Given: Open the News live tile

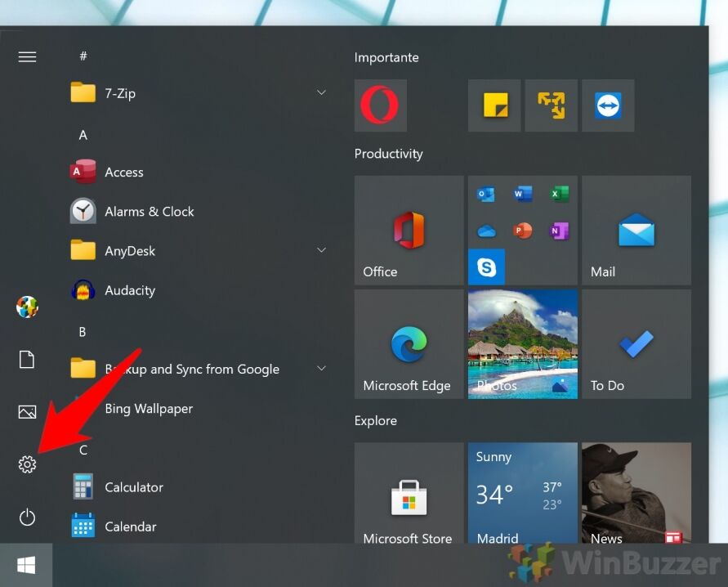Looking at the screenshot, I should pyautogui.click(x=636, y=493).
